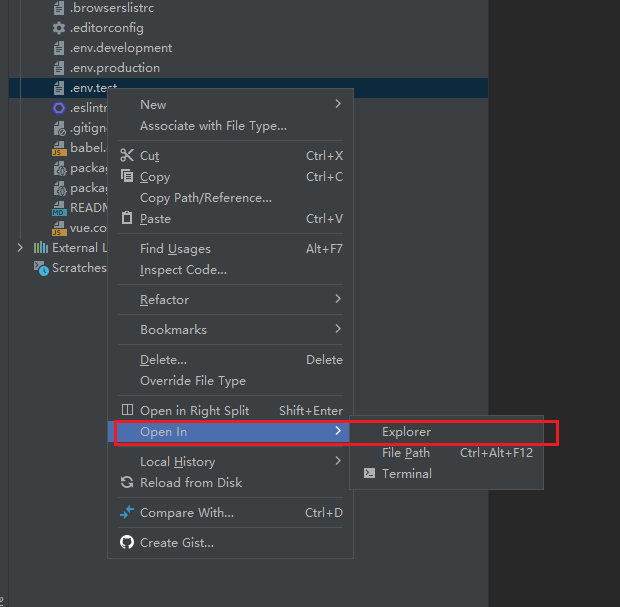Click the Copy icon in context menu
Screen dimensions: 620x607
click(127, 176)
